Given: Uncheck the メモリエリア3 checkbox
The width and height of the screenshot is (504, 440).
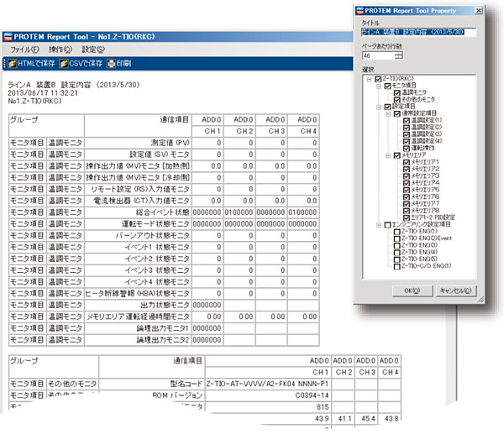Looking at the screenshot, I should [407, 176].
